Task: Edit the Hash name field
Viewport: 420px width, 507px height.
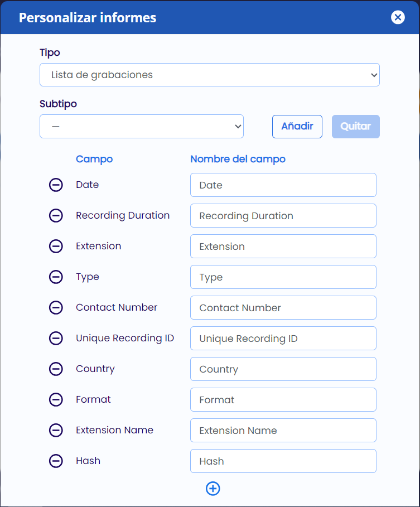Action: 283,461
